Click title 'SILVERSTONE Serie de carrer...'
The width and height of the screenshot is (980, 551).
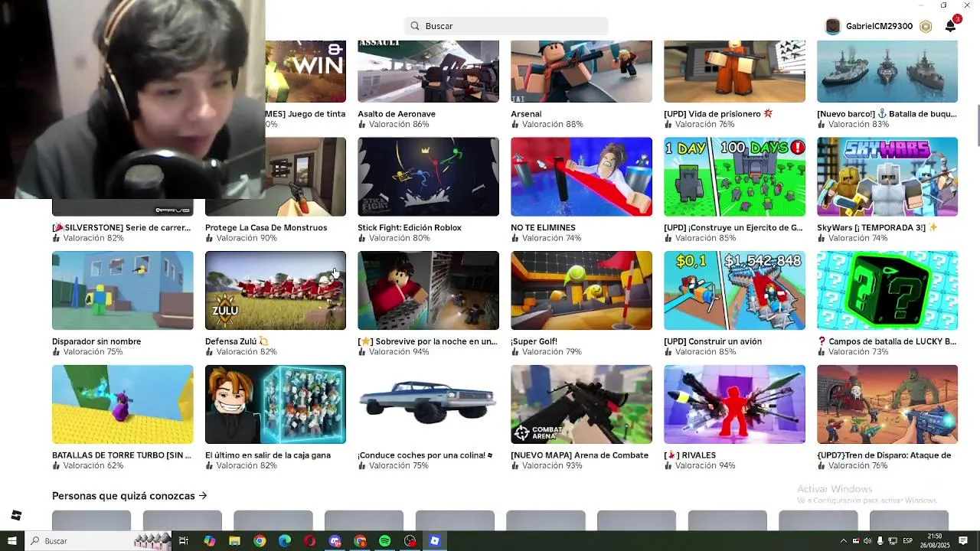(x=122, y=227)
